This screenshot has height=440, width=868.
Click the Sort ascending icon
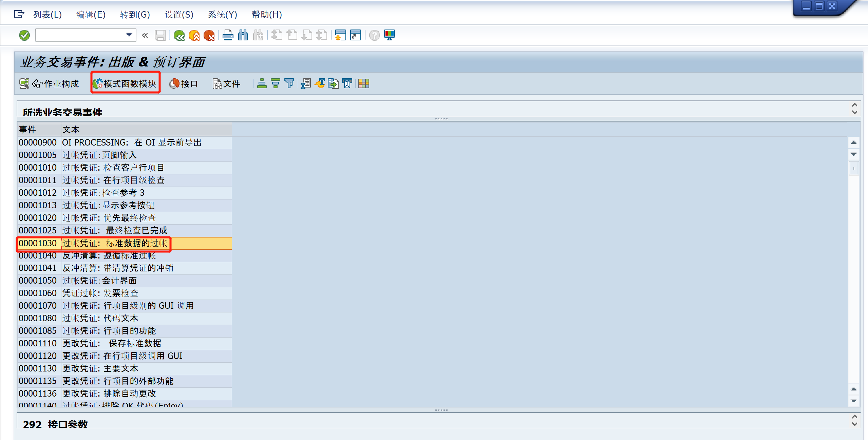[x=262, y=83]
